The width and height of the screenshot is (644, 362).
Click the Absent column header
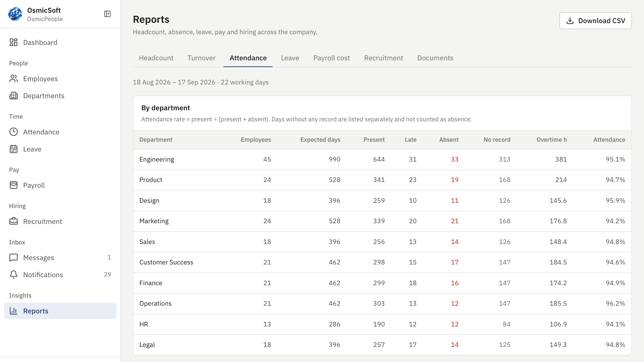click(449, 140)
